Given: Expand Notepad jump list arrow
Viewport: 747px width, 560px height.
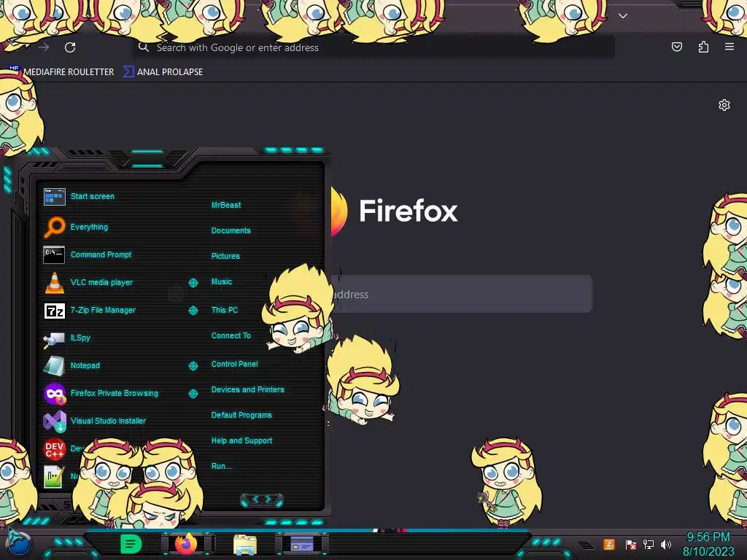Looking at the screenshot, I should [193, 366].
